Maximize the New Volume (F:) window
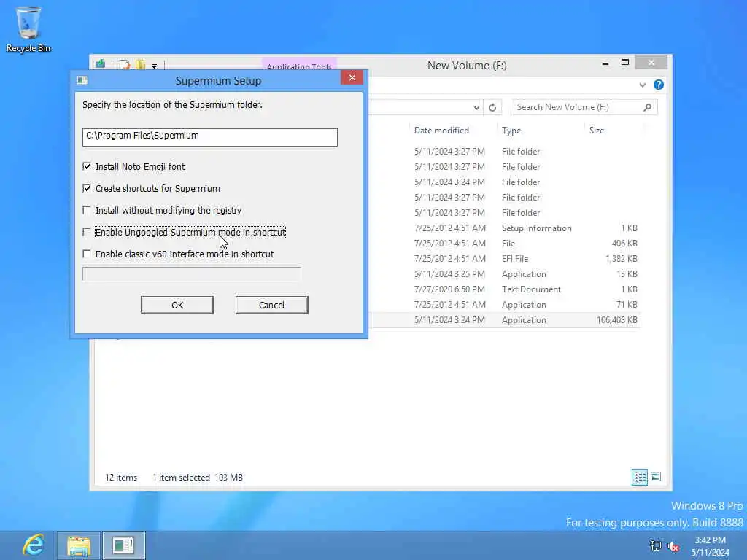747x560 pixels. point(625,63)
